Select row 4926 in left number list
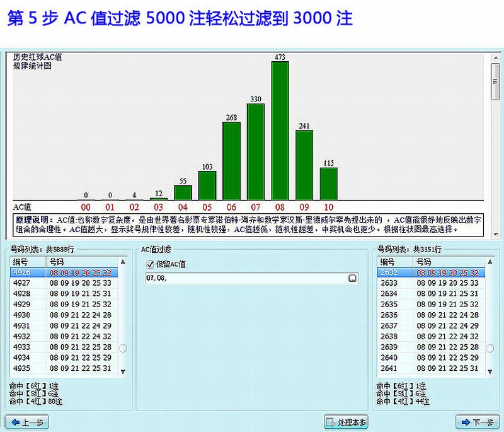 pos(63,273)
